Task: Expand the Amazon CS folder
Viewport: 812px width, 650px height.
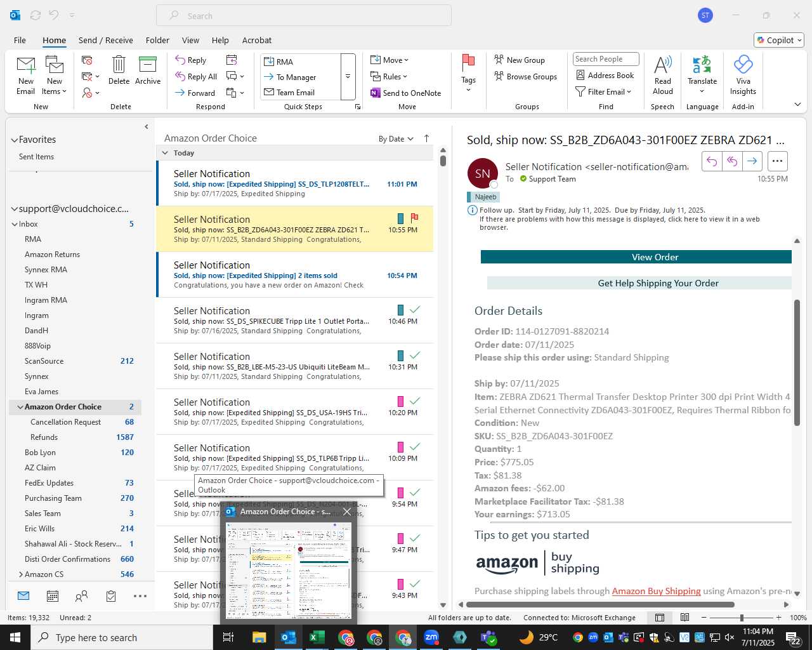Action: pos(20,574)
